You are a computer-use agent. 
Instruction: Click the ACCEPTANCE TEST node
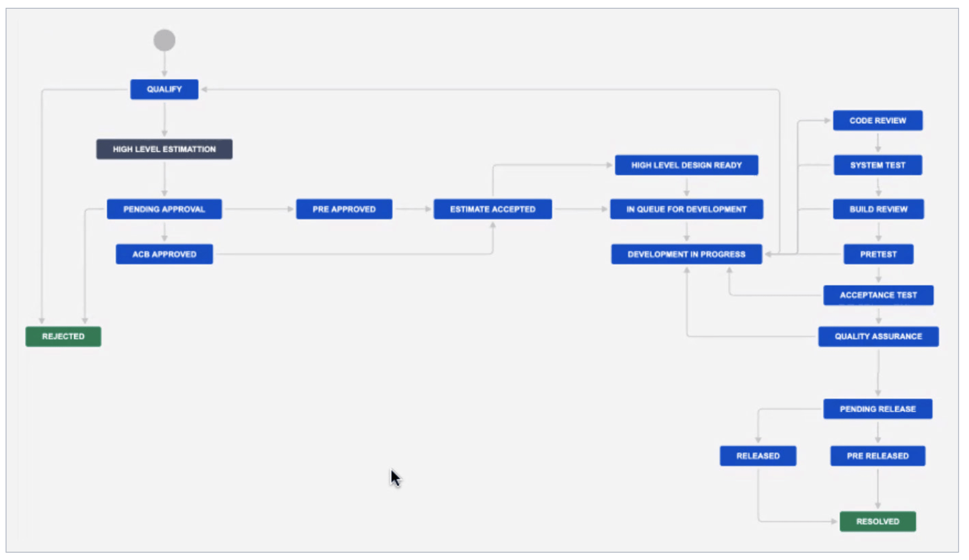[878, 295]
